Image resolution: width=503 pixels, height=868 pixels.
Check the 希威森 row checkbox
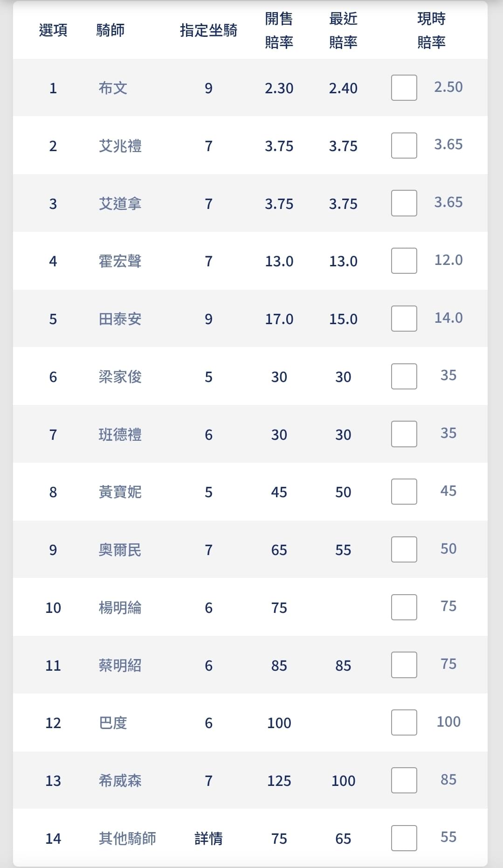(x=404, y=780)
